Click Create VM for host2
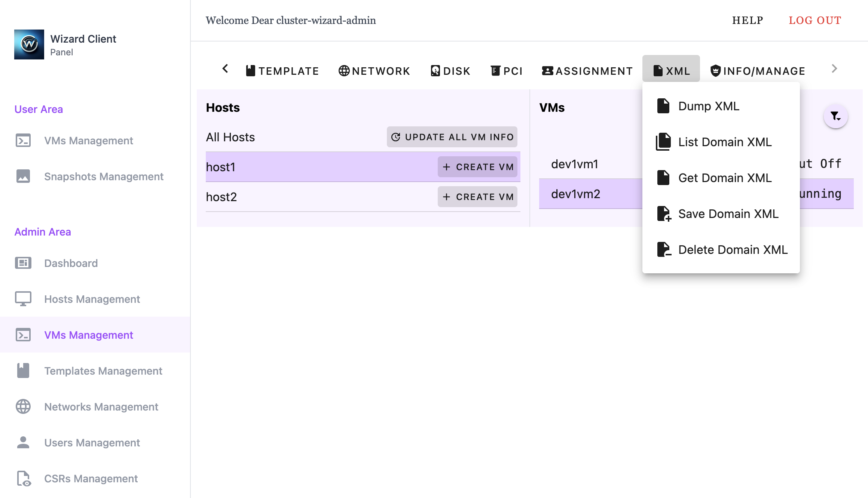 point(477,197)
